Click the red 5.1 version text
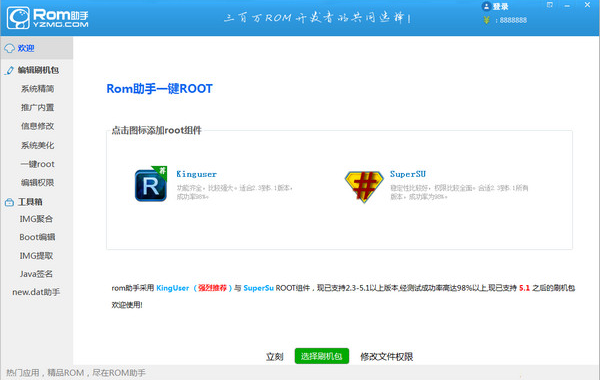 point(524,288)
